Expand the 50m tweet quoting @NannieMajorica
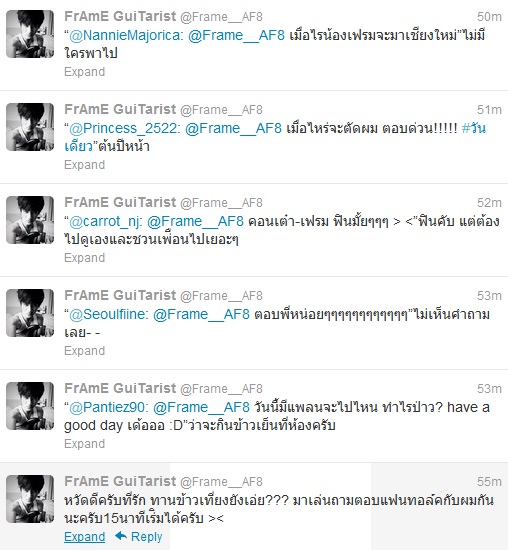508x550 pixels. (x=85, y=72)
